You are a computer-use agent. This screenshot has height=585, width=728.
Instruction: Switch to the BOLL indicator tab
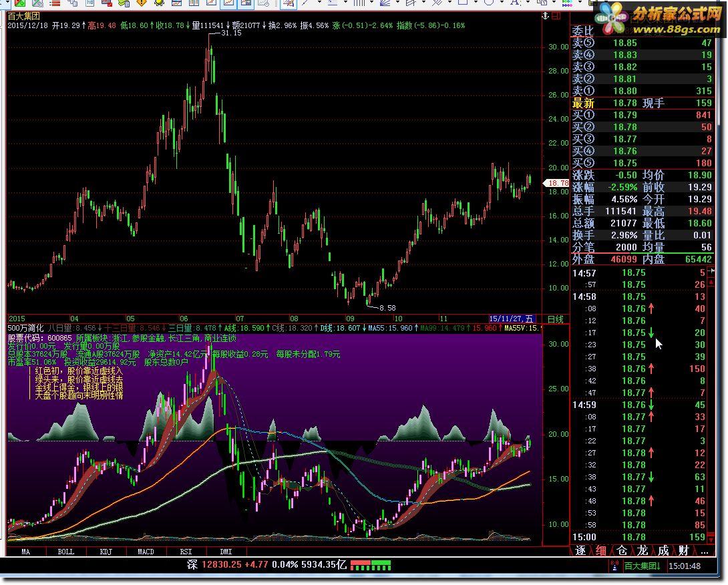[x=65, y=552]
